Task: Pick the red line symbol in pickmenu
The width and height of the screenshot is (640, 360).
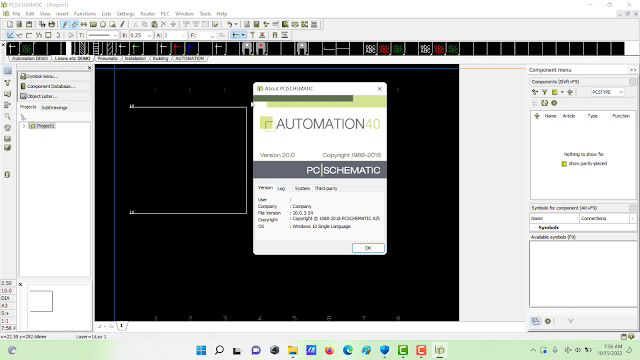Action: click(x=176, y=49)
